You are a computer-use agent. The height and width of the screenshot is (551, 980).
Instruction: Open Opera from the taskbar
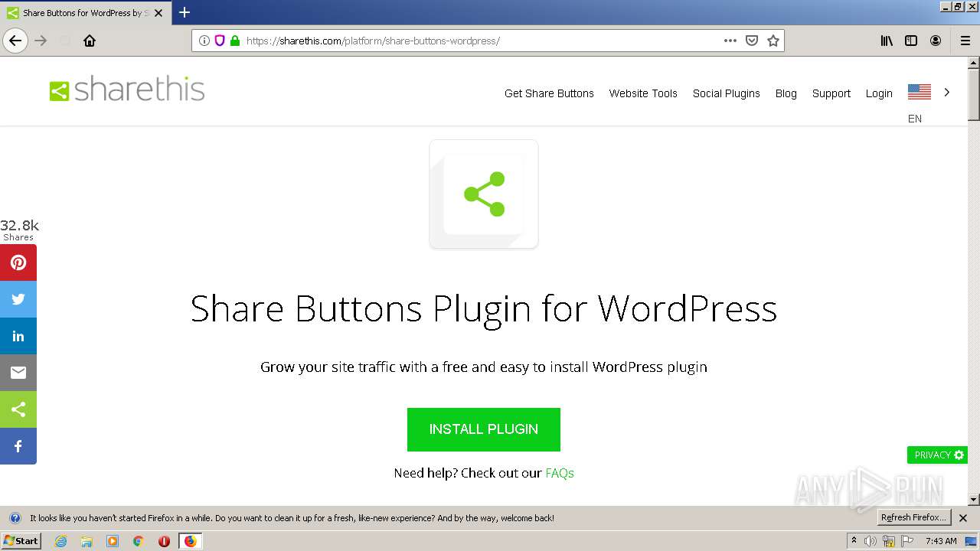coord(164,541)
